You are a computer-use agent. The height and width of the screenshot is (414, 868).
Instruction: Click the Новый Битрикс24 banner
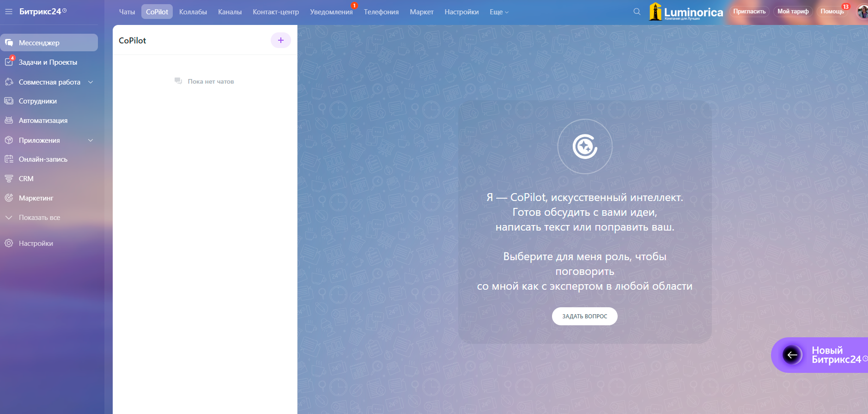click(x=820, y=355)
